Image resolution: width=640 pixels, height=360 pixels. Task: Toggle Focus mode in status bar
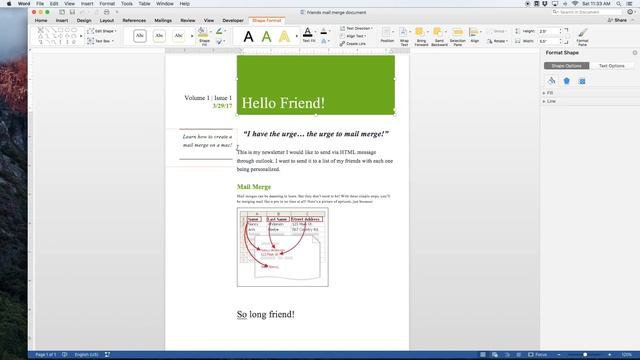(537, 355)
